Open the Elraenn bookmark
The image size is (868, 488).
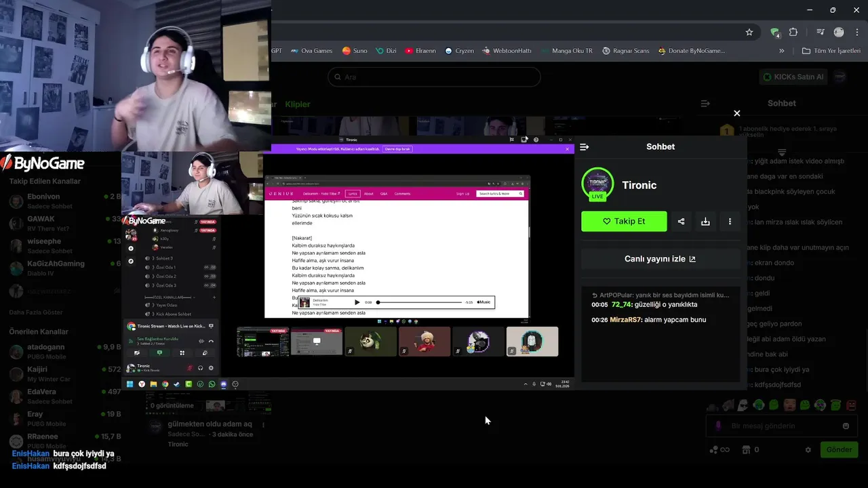[x=420, y=51]
